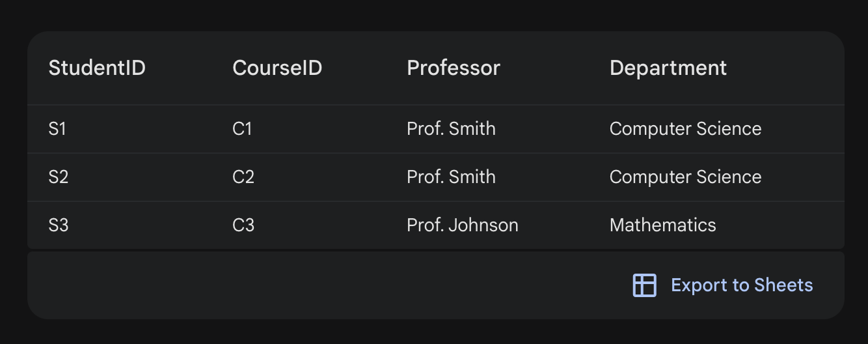Image resolution: width=868 pixels, height=344 pixels.
Task: Click Computer Science in the C1 row
Action: (x=685, y=129)
